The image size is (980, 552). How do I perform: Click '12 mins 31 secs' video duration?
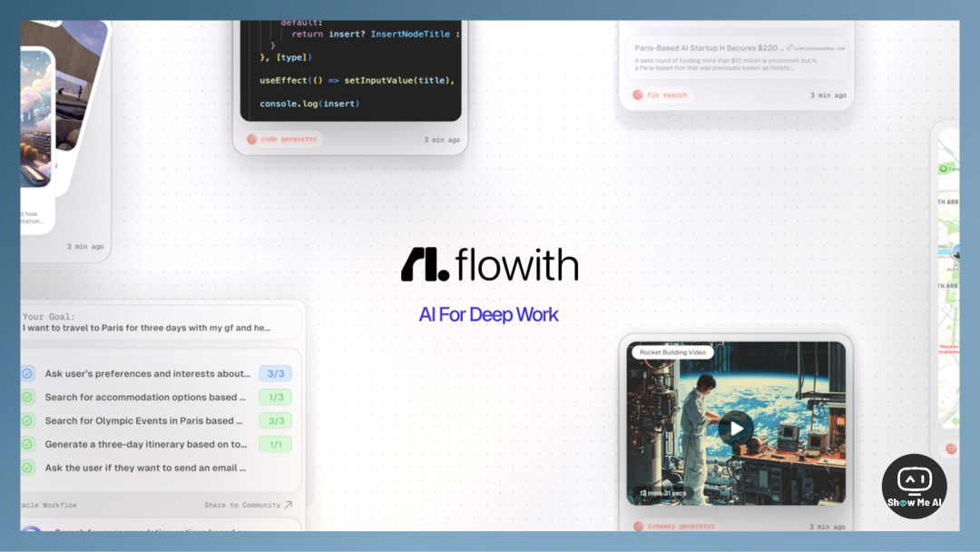(662, 493)
